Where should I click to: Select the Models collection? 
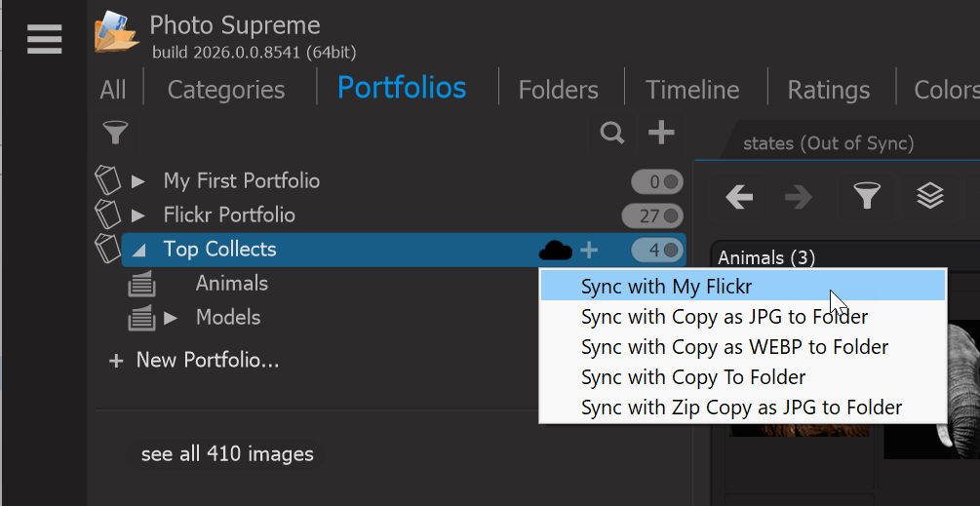[228, 317]
